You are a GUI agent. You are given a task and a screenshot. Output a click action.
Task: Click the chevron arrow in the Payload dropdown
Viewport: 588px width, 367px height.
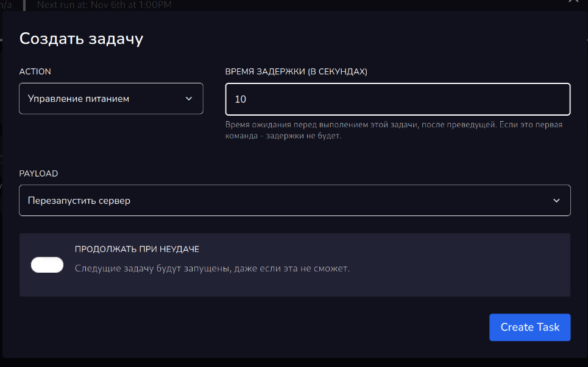tap(556, 200)
